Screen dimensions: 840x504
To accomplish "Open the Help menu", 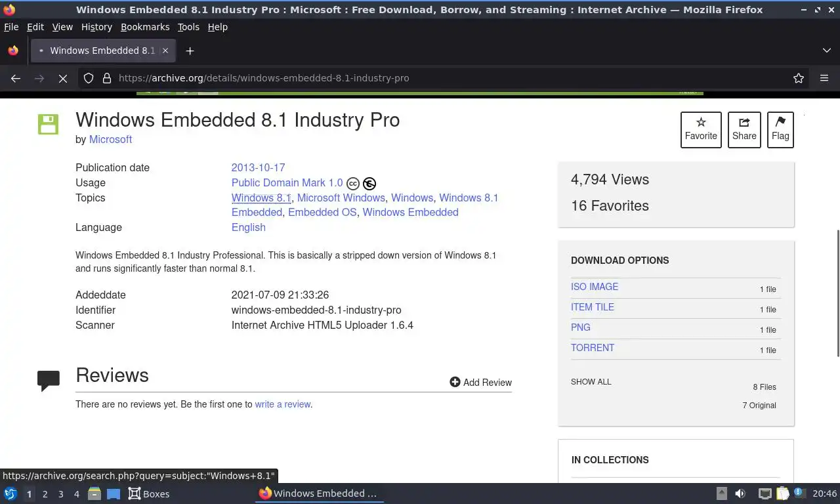I will [x=217, y=27].
